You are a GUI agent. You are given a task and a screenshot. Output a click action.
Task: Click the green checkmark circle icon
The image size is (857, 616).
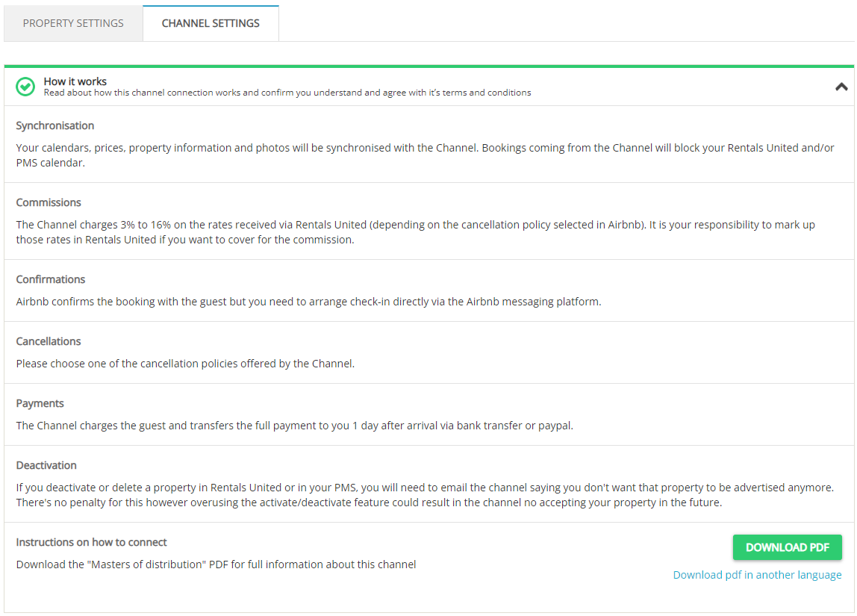tap(25, 87)
